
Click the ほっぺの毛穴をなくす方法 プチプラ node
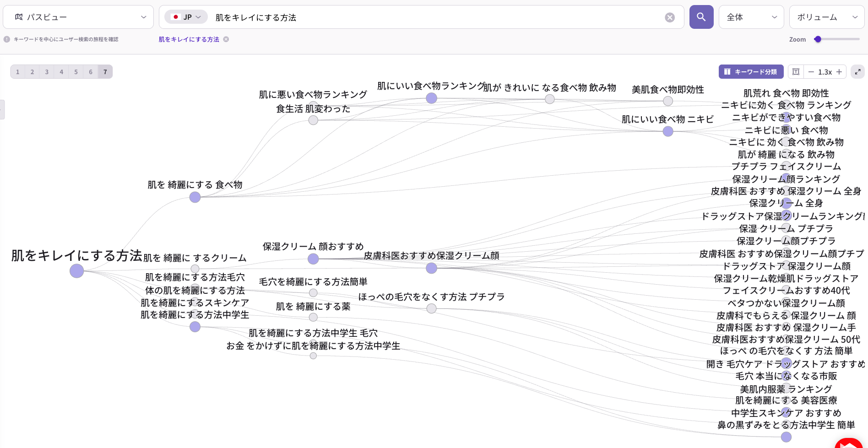(x=431, y=308)
